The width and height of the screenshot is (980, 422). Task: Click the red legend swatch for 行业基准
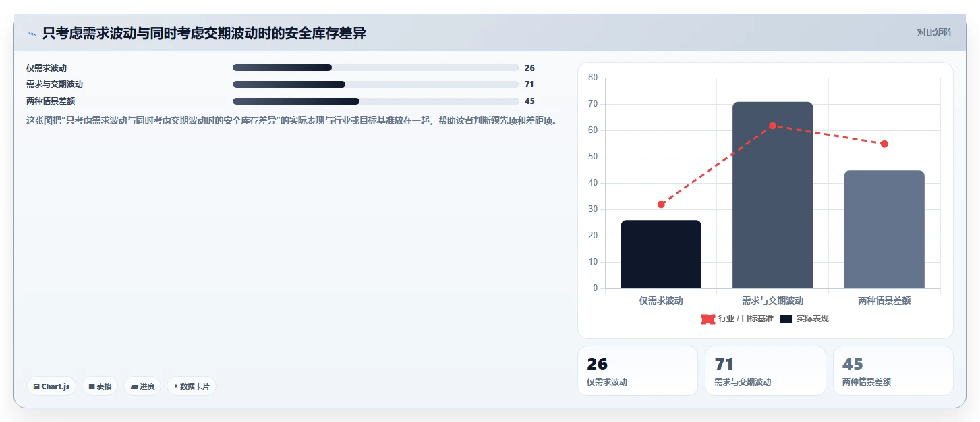708,319
